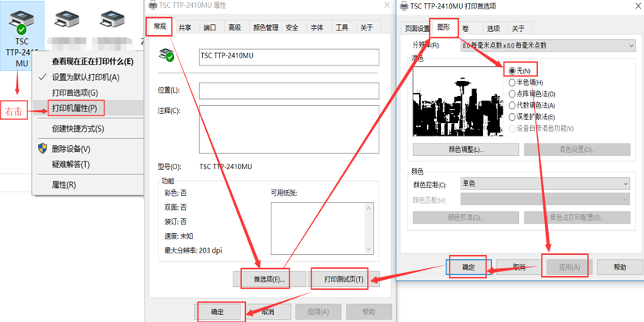Switch to the 共享 tab in properties

[185, 27]
